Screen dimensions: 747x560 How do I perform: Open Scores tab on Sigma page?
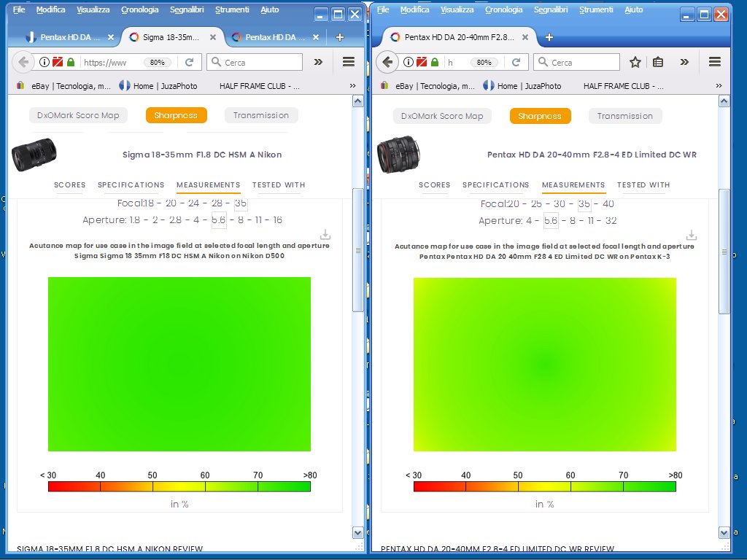(x=69, y=184)
